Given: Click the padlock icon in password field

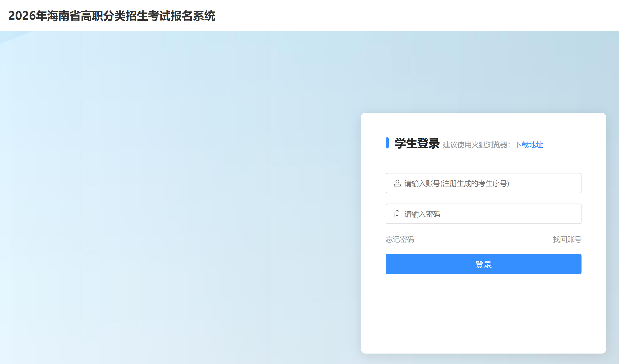Looking at the screenshot, I should click(x=397, y=214).
